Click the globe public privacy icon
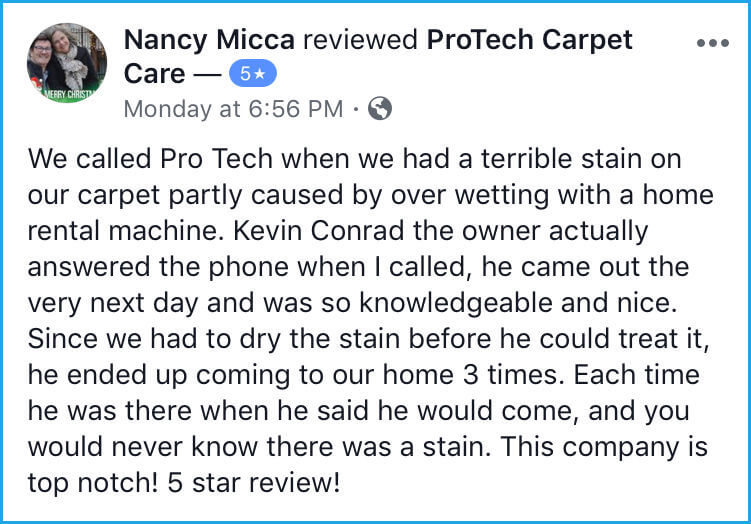 tap(380, 108)
